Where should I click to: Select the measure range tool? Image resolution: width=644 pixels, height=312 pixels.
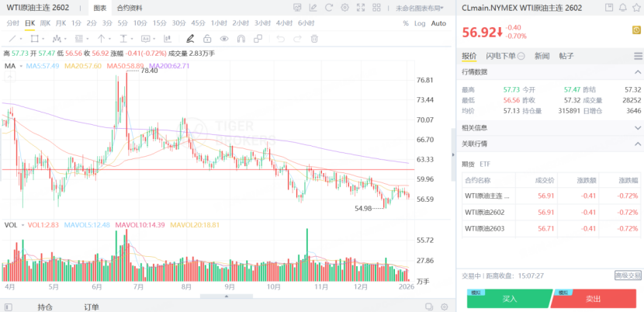coord(123,39)
